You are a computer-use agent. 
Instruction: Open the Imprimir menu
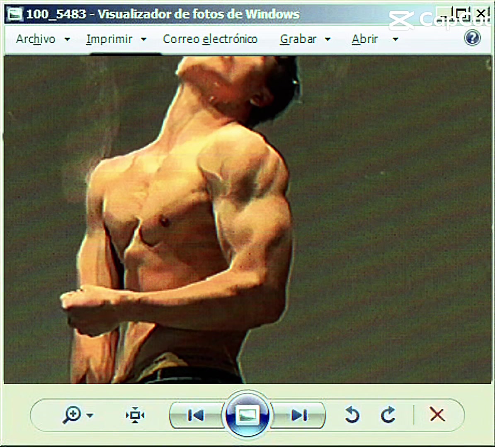click(x=109, y=39)
